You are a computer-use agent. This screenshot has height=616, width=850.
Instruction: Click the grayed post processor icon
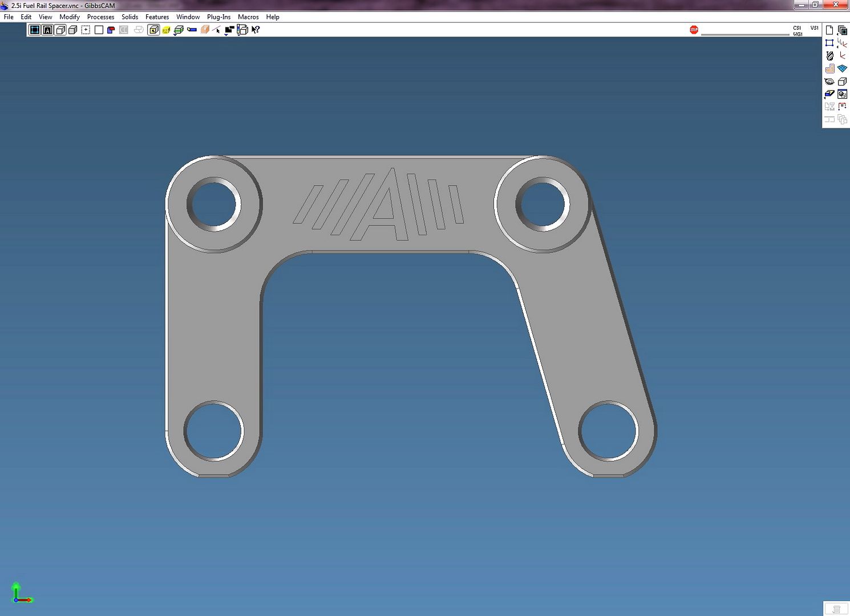[829, 107]
